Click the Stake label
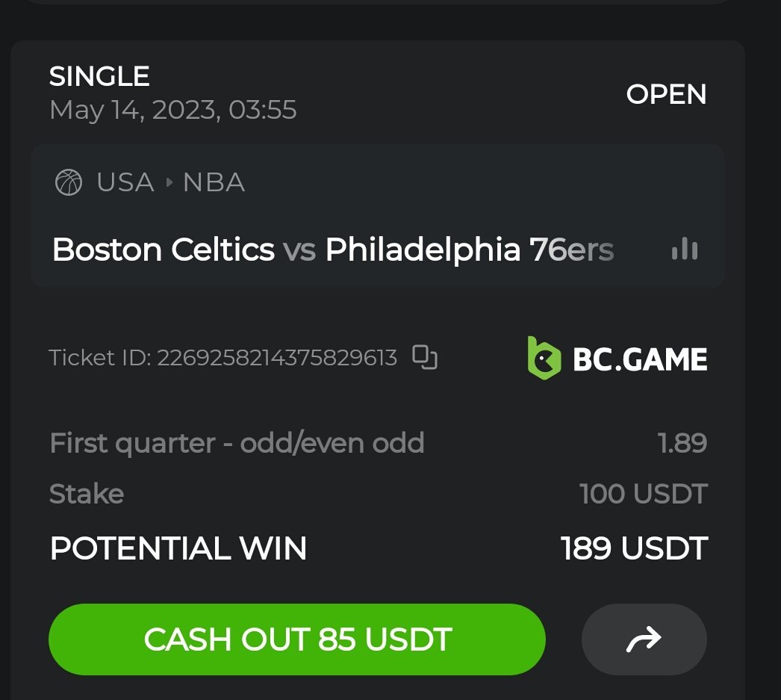Image resolution: width=781 pixels, height=700 pixels. [87, 494]
